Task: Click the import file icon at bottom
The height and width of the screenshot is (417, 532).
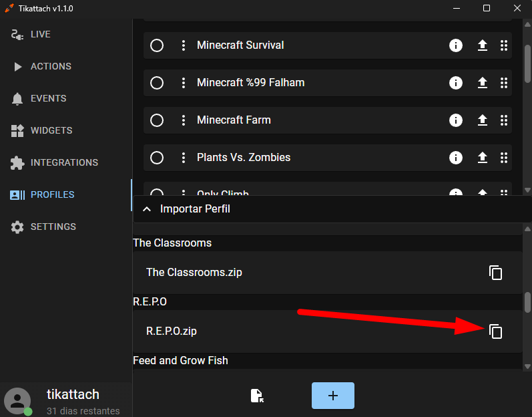Action: 257,396
